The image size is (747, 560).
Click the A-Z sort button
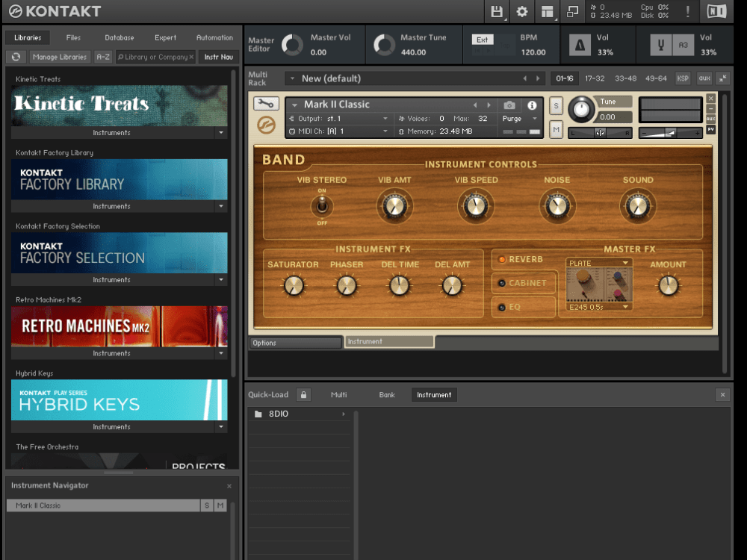(103, 57)
